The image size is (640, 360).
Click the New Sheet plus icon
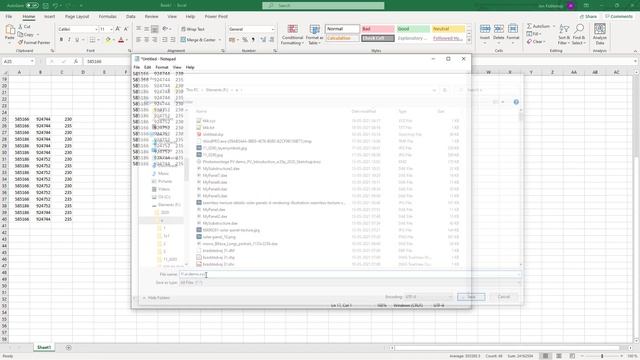[68, 347]
